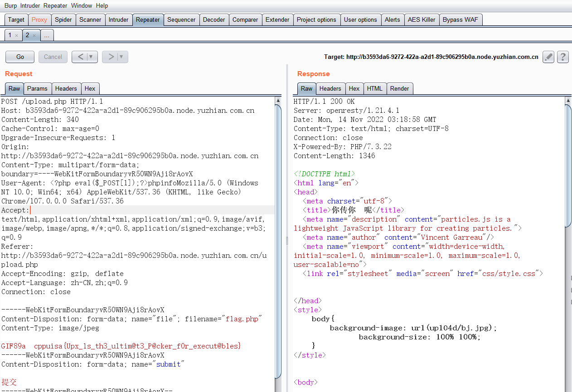
Task: Switch to the Alerts tab
Action: point(393,19)
